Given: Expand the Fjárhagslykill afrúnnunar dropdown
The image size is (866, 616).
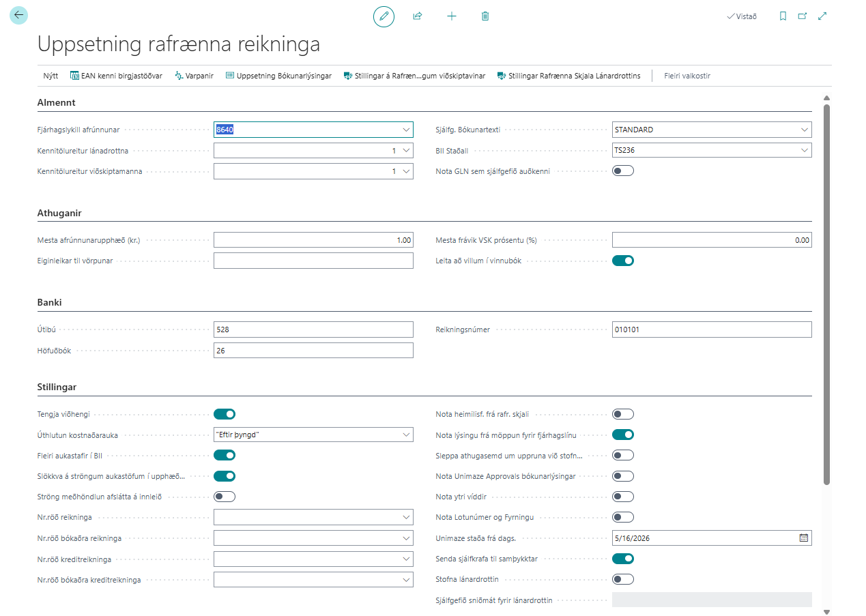Looking at the screenshot, I should 406,130.
